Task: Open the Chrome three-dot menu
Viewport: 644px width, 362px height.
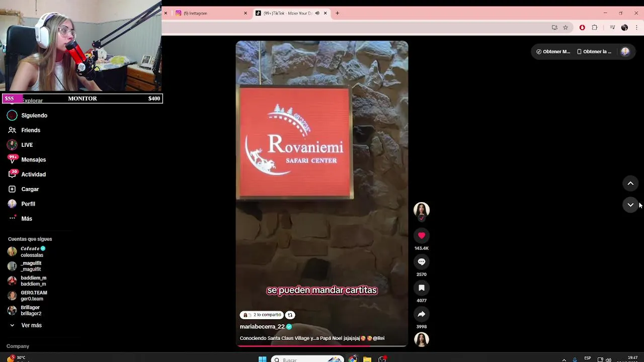Action: pyautogui.click(x=636, y=28)
